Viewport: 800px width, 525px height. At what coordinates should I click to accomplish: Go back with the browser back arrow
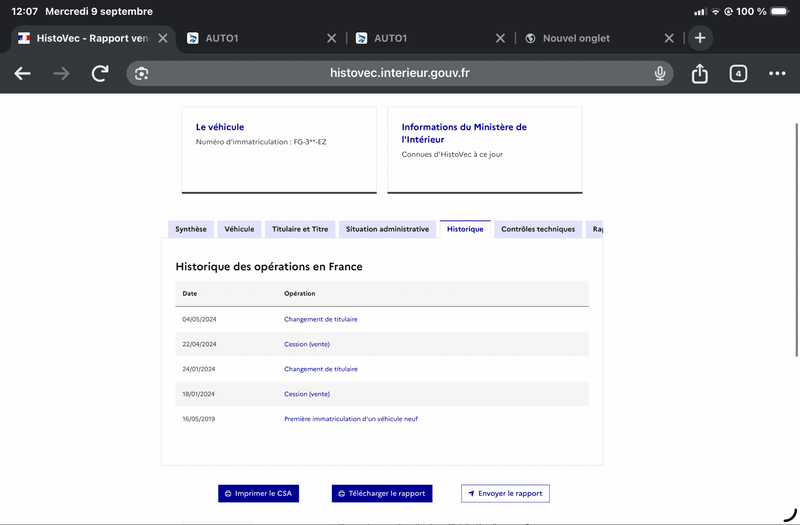point(22,73)
